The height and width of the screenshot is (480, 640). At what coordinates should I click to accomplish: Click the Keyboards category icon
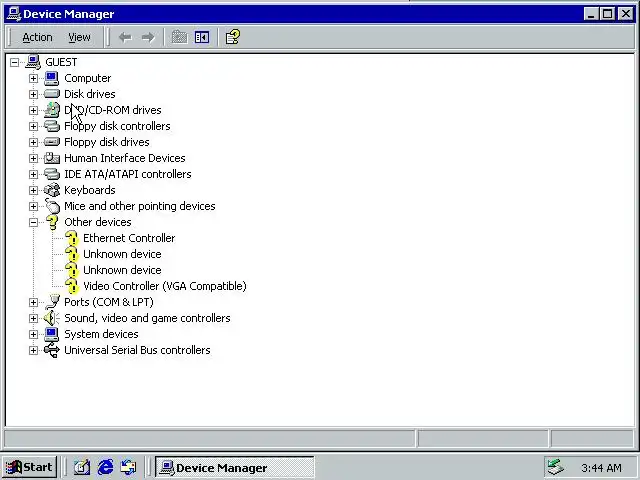52,190
